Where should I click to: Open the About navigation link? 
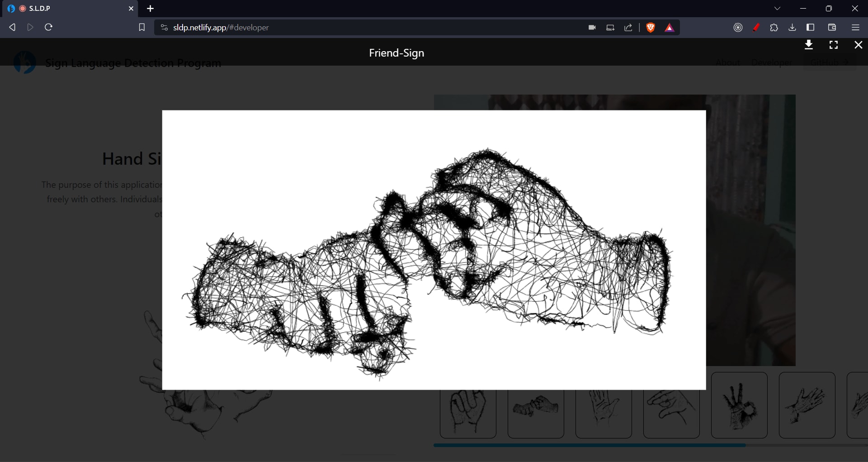tap(728, 62)
